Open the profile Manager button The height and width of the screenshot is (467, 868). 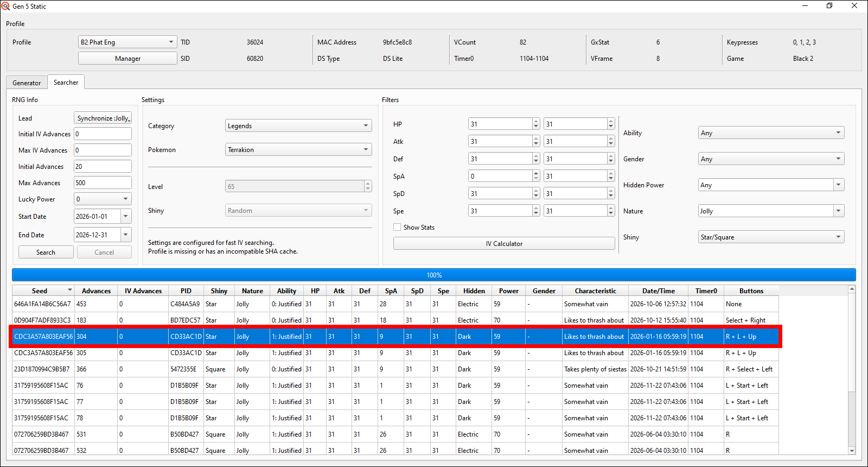(127, 59)
